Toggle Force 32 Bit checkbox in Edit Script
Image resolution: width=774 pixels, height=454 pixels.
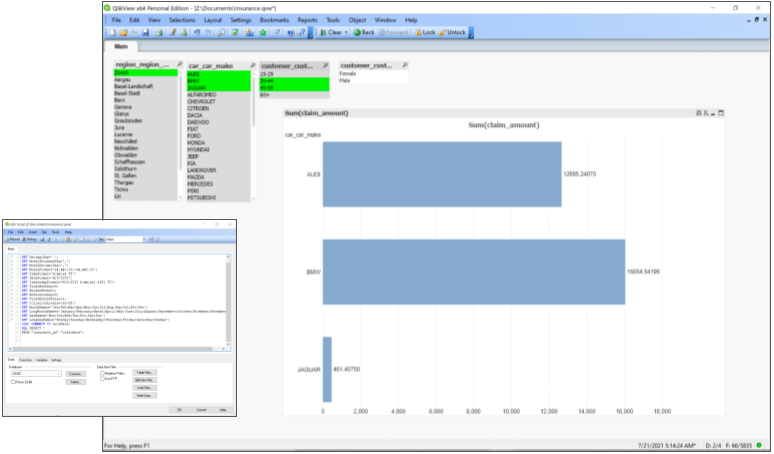coord(13,382)
